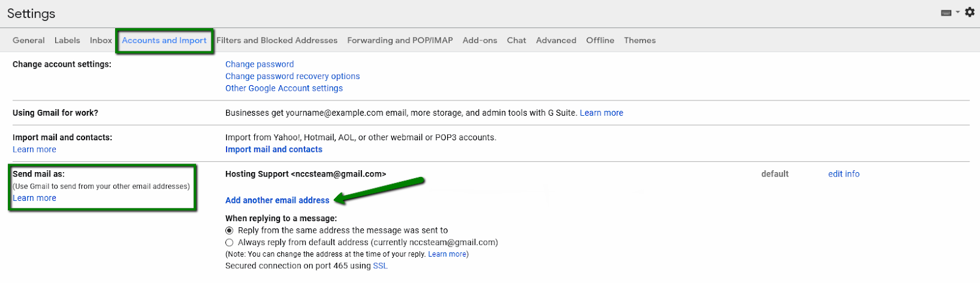
Task: Select reply from the same address option
Action: click(229, 230)
